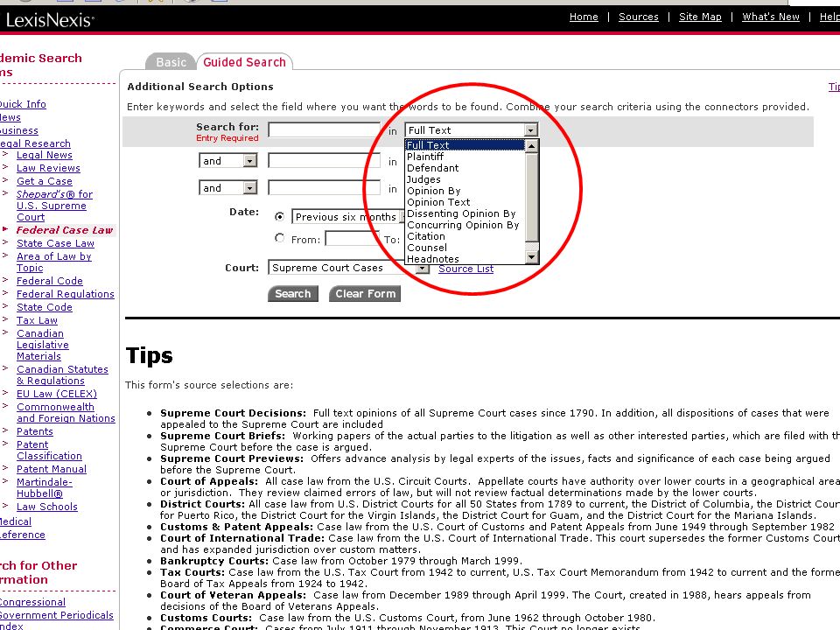Choose Opinion By in the dropdown list
840x630 pixels.
465,191
